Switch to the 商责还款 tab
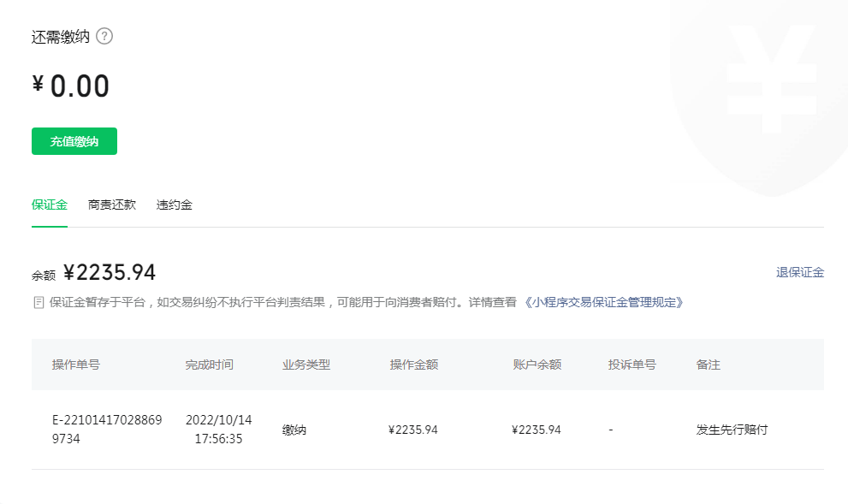The width and height of the screenshot is (848, 504). coord(112,205)
